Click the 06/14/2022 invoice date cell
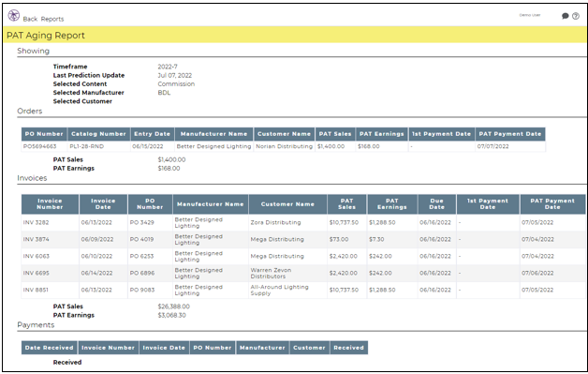Screen dimensions: 588x374 point(103,273)
